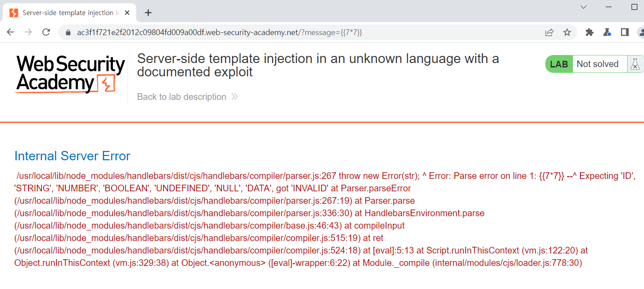
Task: Open the Extensions puzzle icon
Action: [x=590, y=32]
